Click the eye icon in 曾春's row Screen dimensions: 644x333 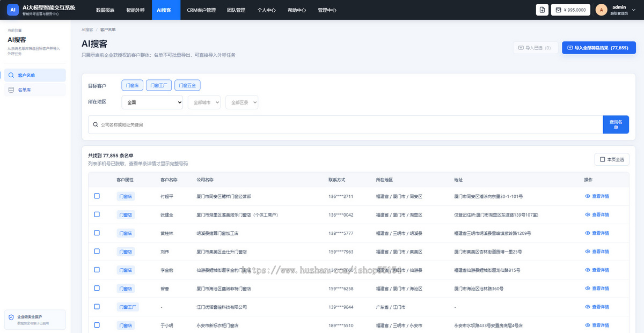(x=588, y=288)
